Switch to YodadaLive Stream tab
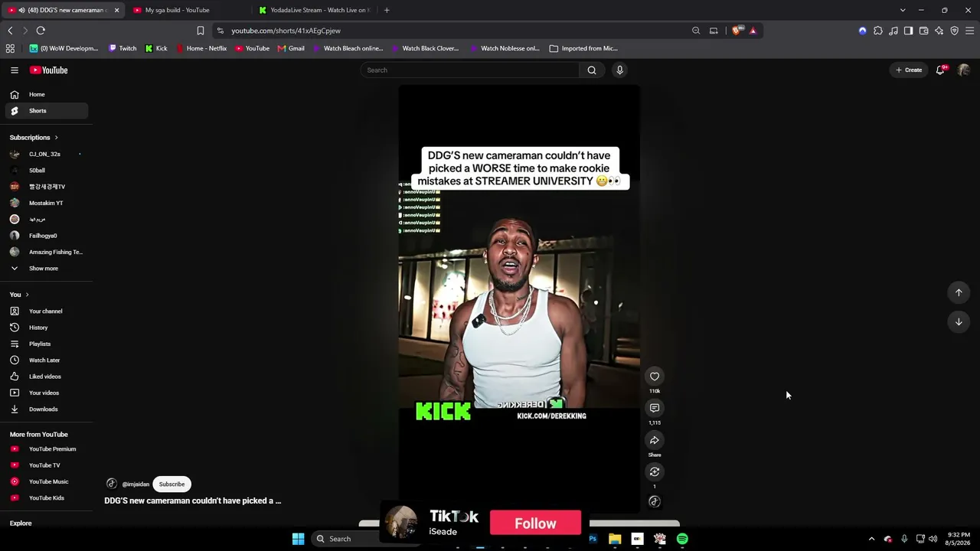 [x=314, y=10]
